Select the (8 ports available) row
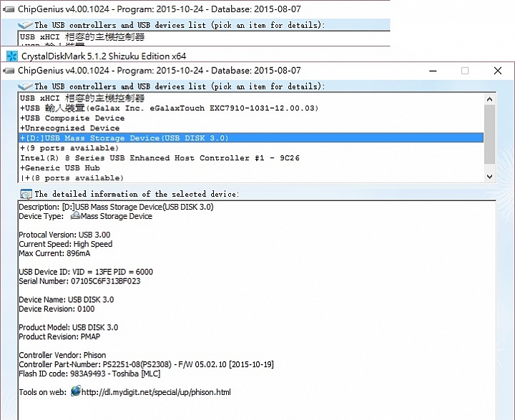Screen dimensions: 515x420 tap(251, 177)
